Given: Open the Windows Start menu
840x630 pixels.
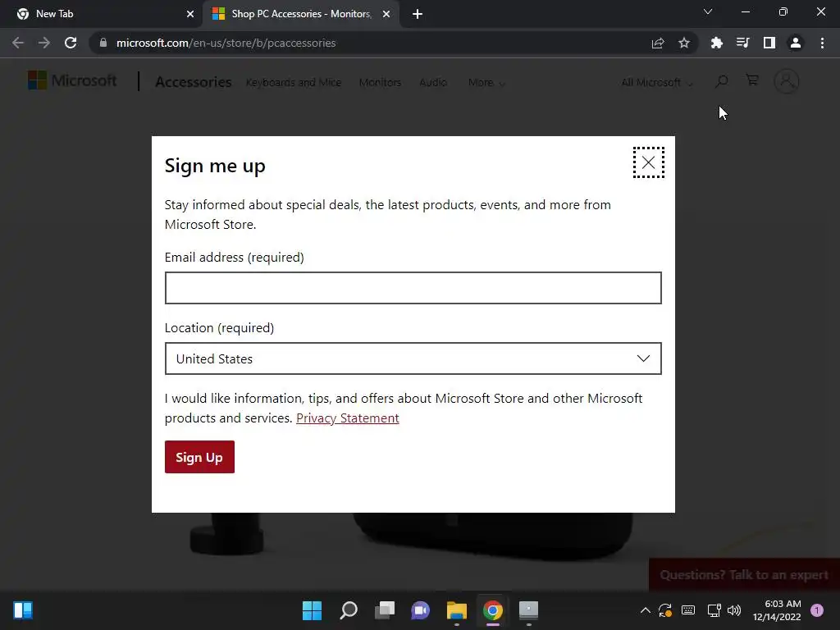Looking at the screenshot, I should [x=312, y=610].
